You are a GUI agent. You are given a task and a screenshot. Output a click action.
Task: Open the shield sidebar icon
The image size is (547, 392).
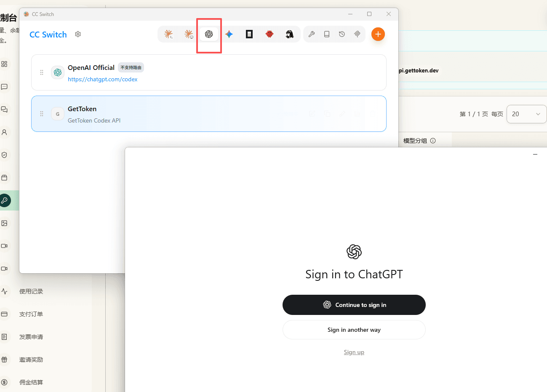tap(4, 155)
